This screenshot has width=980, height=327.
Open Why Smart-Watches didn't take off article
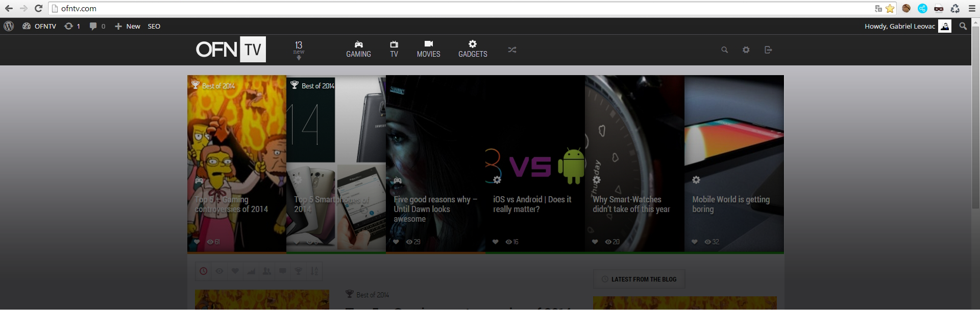coord(634,163)
